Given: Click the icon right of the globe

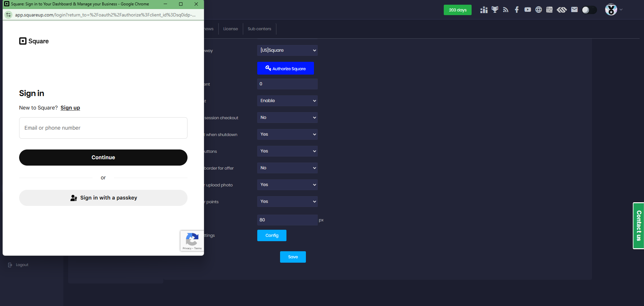Looking at the screenshot, I should point(549,10).
